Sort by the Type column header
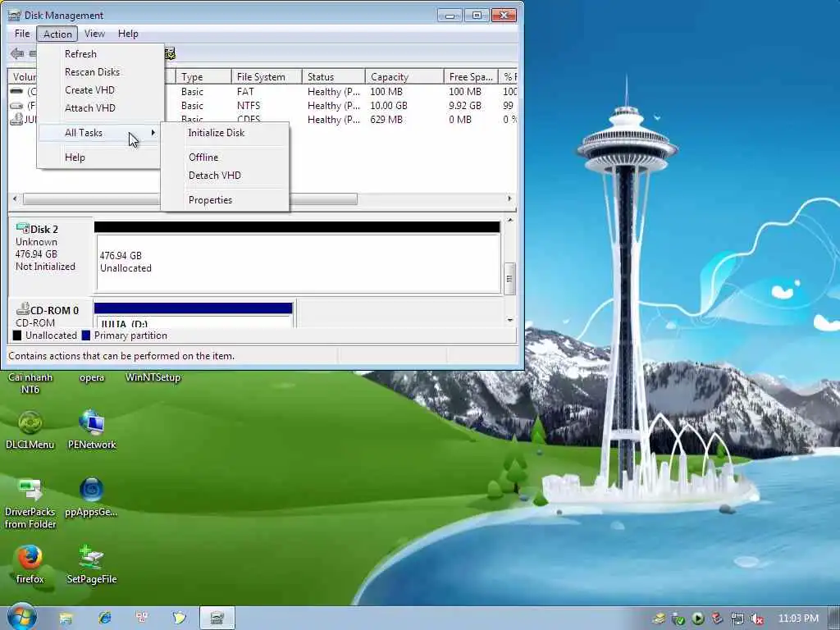Image resolution: width=840 pixels, height=630 pixels. (203, 76)
